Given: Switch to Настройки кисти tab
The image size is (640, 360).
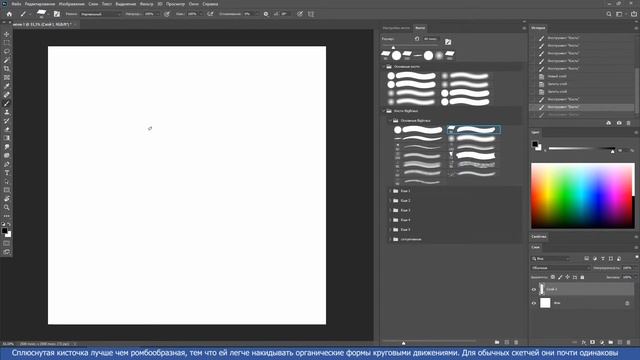Looking at the screenshot, I should point(396,28).
